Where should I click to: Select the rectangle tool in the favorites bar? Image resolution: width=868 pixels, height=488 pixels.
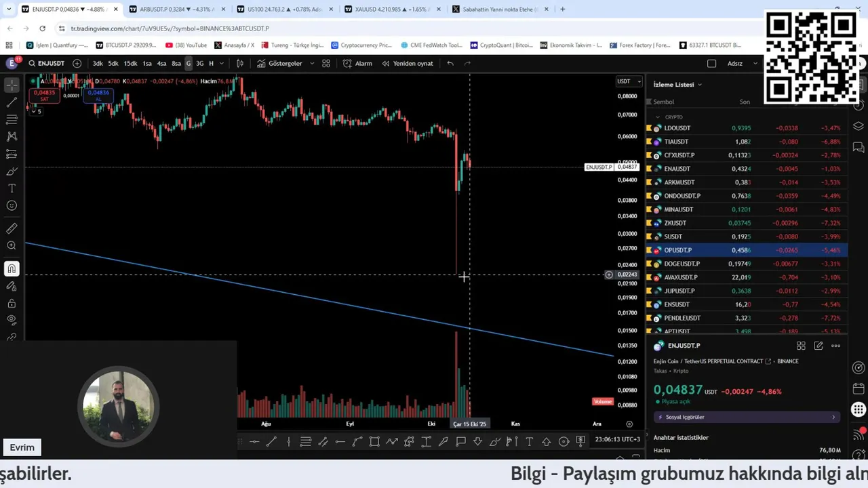tap(374, 442)
